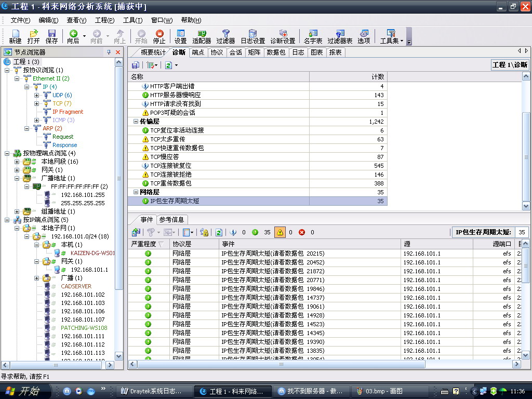Switch to the 数据包 tab
The width and height of the screenshot is (532, 399).
(x=276, y=52)
